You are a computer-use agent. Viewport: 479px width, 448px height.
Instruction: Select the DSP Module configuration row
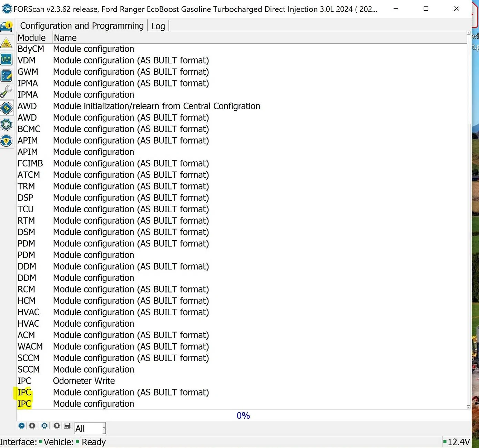point(241,197)
